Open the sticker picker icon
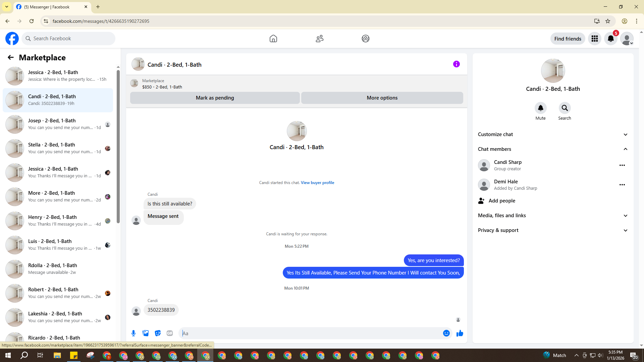 (x=158, y=333)
